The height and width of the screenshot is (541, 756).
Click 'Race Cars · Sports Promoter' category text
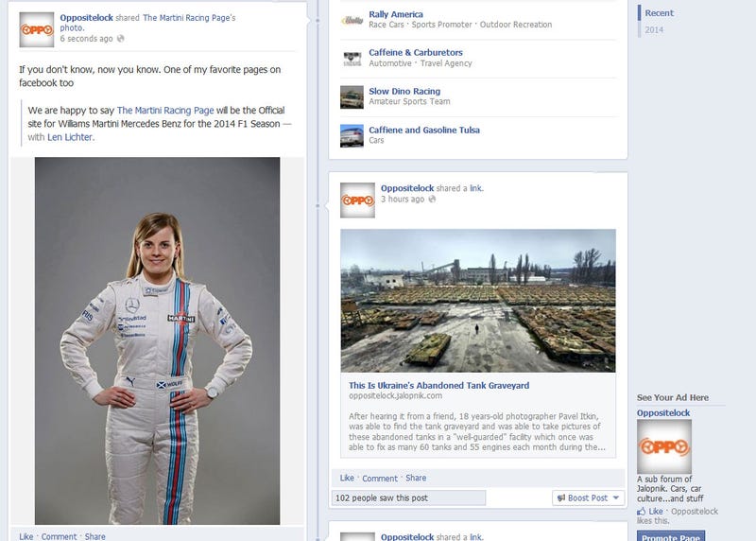460,25
